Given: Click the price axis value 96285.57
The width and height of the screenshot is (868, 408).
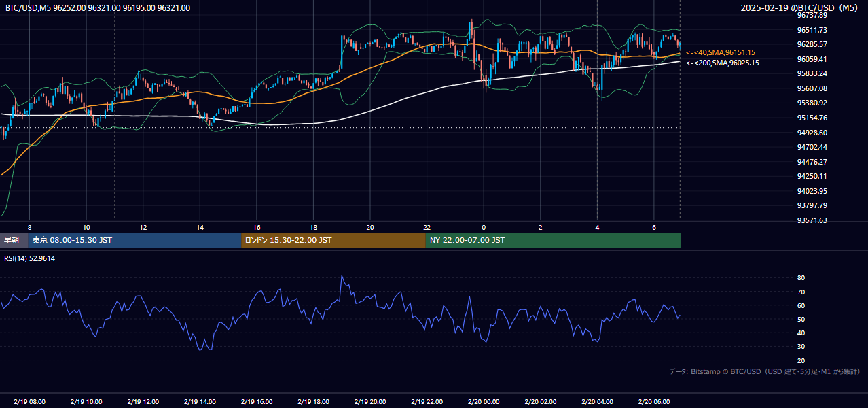Looking at the screenshot, I should (812, 44).
